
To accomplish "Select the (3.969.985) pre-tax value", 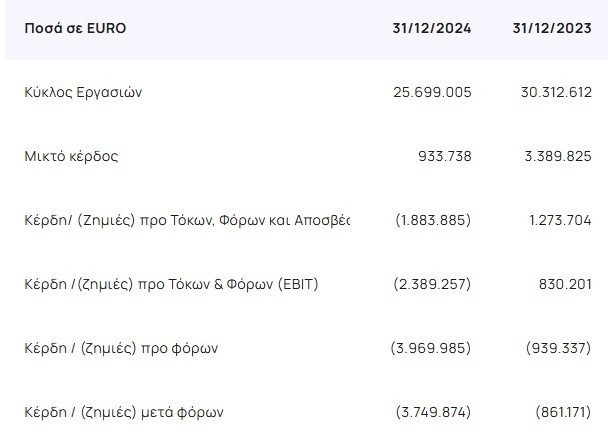I will [x=431, y=348].
